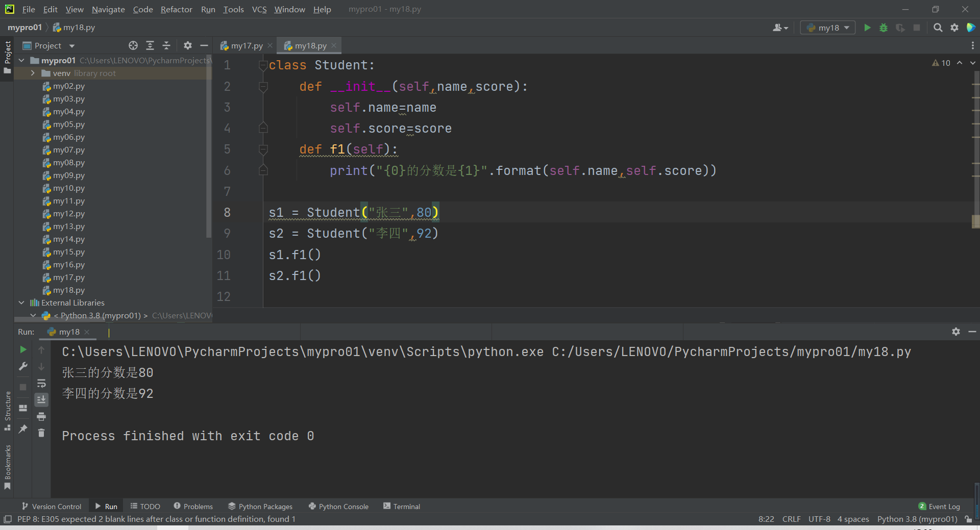The width and height of the screenshot is (980, 530).
Task: Open Python Packages tool window
Action: (x=260, y=506)
